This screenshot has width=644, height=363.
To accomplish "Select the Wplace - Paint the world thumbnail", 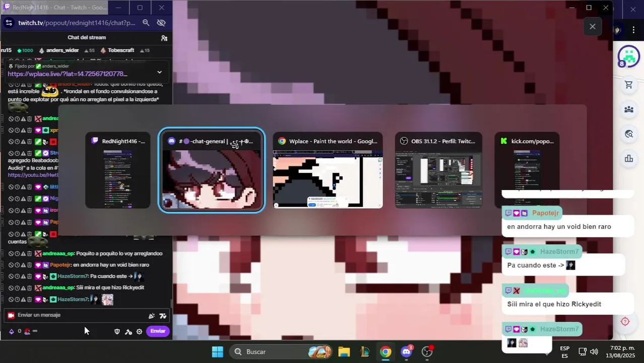I will pos(328,170).
